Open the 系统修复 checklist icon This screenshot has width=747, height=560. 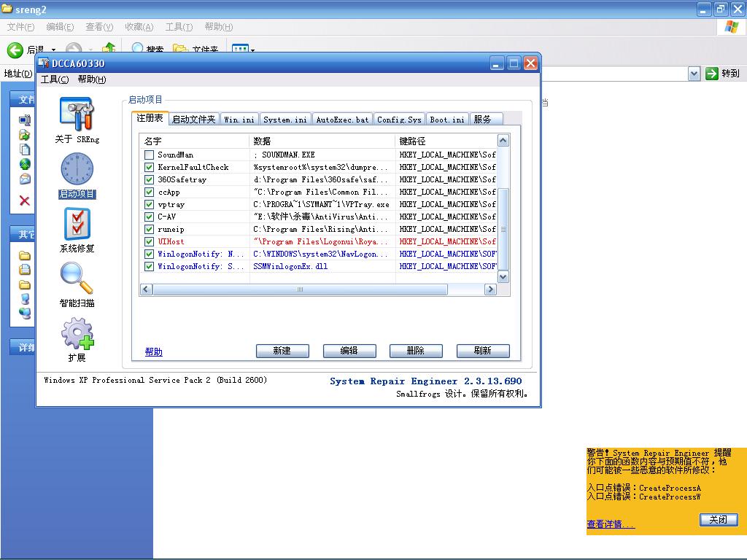[x=77, y=224]
